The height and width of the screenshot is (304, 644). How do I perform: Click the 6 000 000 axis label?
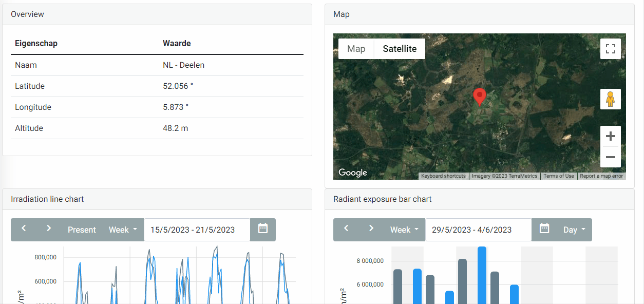370,285
